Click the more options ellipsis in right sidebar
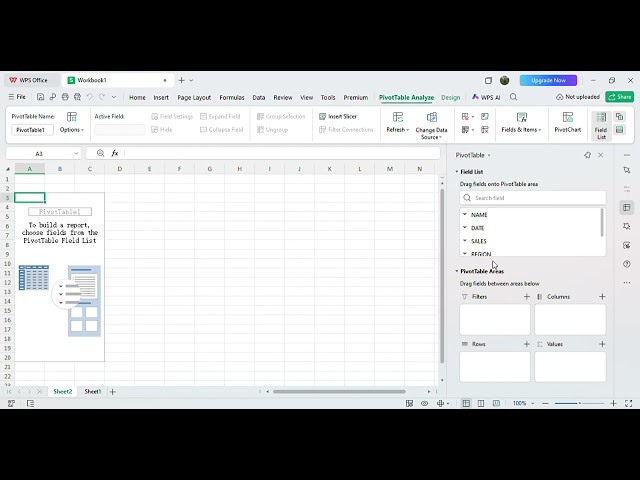The image size is (640, 480). tap(627, 282)
